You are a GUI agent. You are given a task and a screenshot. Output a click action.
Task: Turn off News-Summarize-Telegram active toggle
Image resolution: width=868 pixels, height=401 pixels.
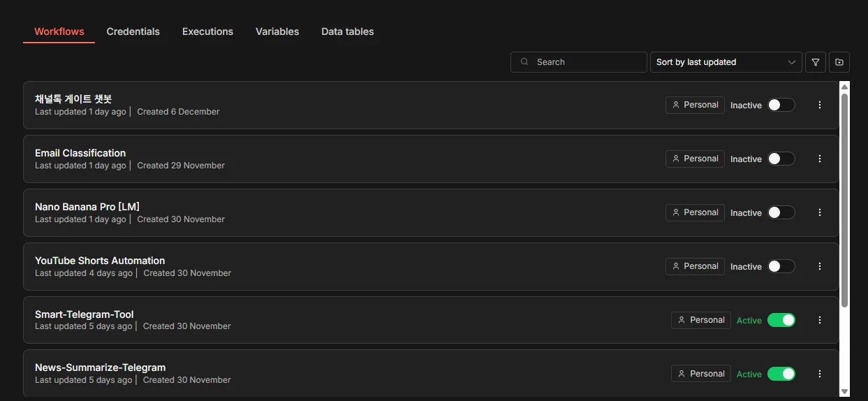tap(781, 374)
